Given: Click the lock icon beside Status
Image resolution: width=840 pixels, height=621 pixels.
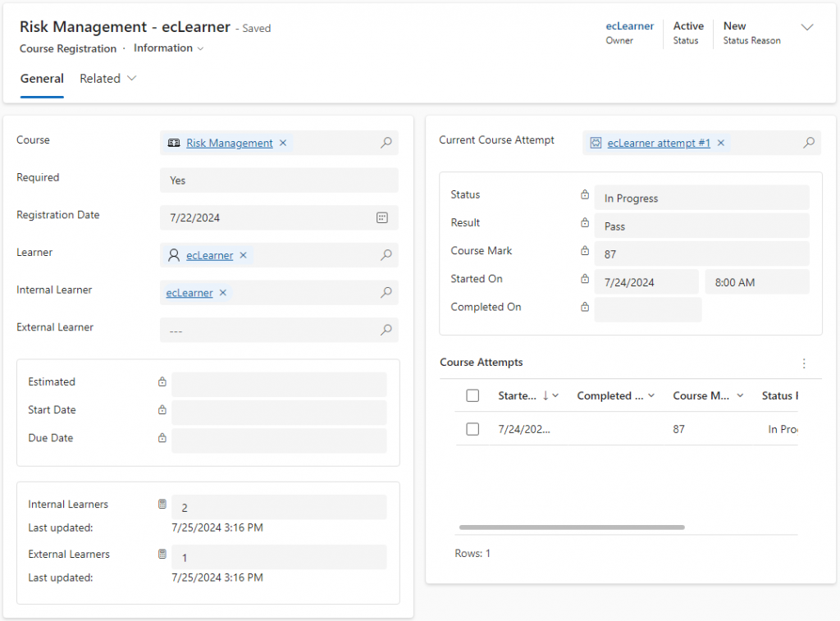Looking at the screenshot, I should 585,194.
